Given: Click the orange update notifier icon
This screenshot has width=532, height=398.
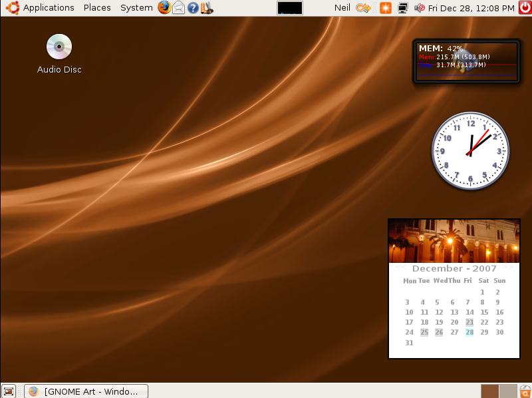Looking at the screenshot, I should (386, 8).
